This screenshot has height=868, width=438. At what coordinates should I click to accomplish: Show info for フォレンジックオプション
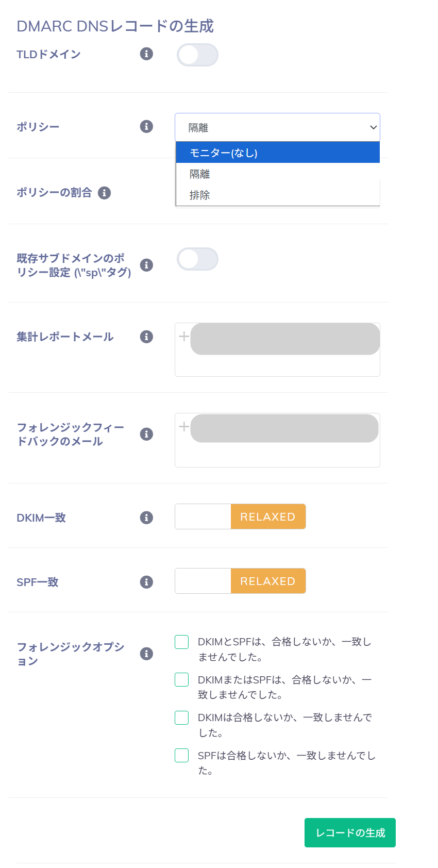point(146,654)
